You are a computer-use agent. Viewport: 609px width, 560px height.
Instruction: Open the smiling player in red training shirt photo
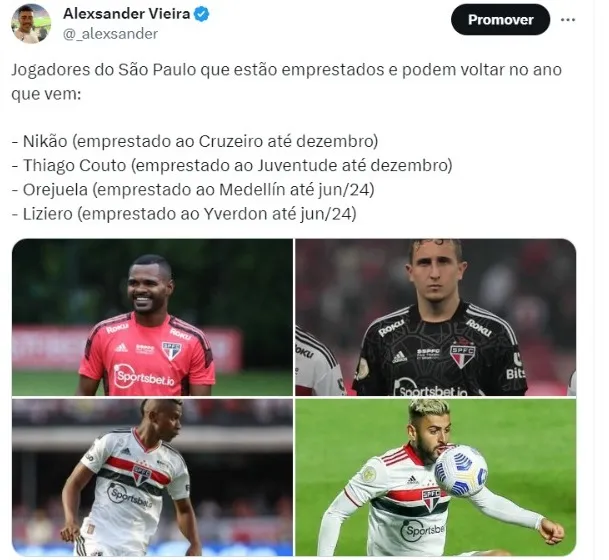coord(152,317)
